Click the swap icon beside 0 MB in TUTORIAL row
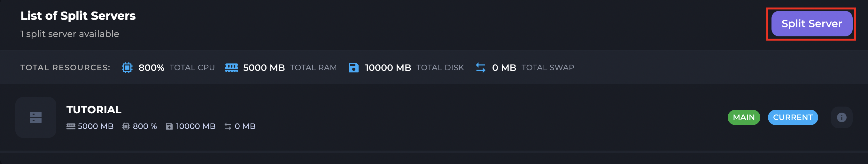 pos(228,126)
